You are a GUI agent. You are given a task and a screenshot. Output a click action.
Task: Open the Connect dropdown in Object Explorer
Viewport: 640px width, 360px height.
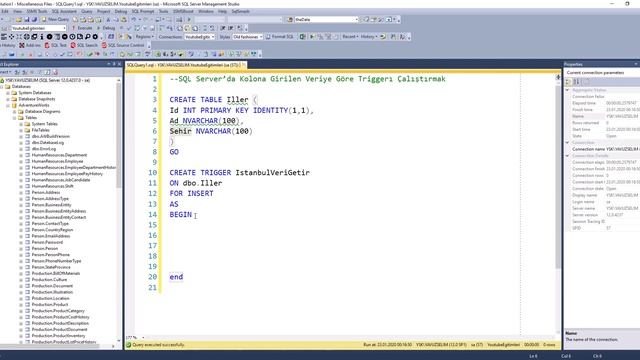[x=6, y=72]
